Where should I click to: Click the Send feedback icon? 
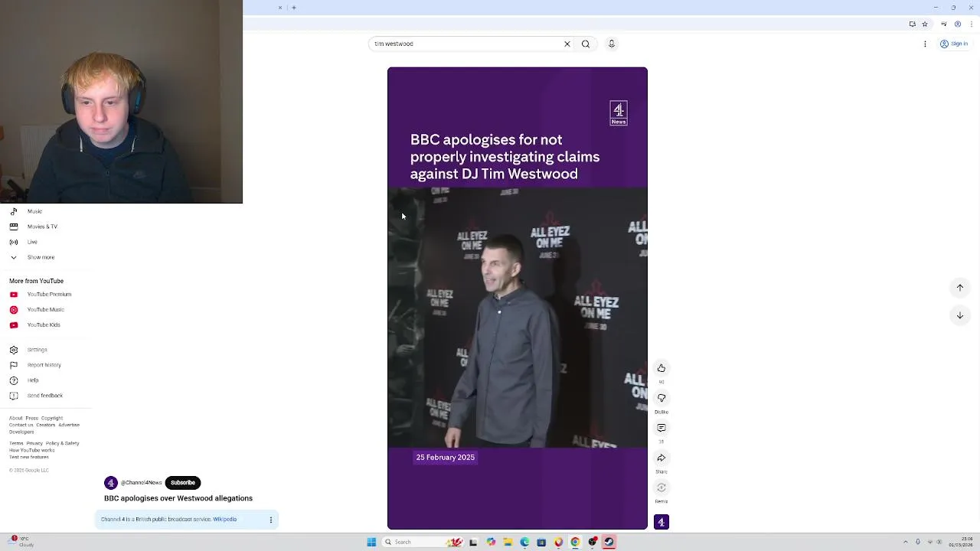tap(14, 396)
